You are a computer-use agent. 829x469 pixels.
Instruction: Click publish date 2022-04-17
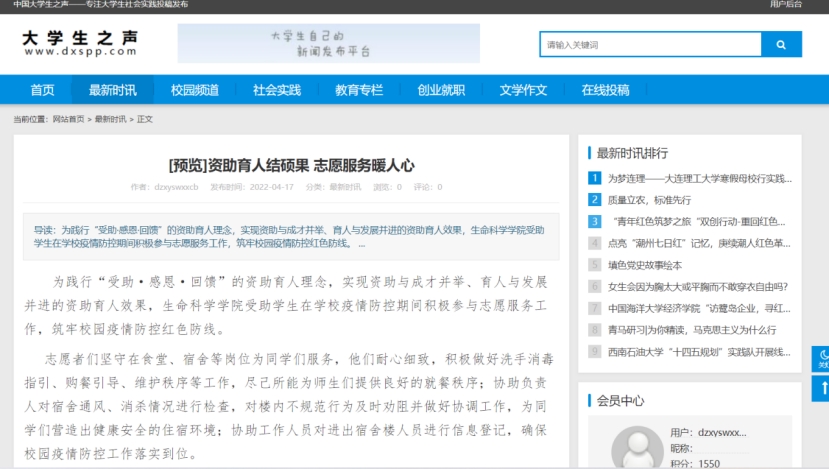(x=271, y=187)
